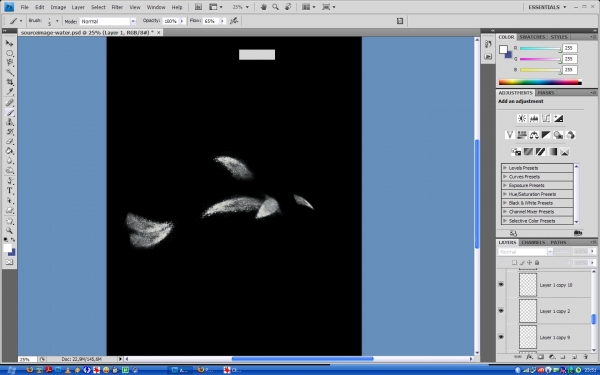
Task: Switch to the Paths tab
Action: click(558, 242)
